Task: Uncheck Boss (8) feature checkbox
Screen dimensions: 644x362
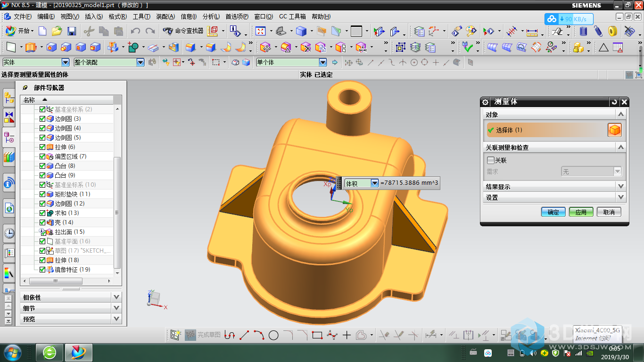Action: coord(42,166)
